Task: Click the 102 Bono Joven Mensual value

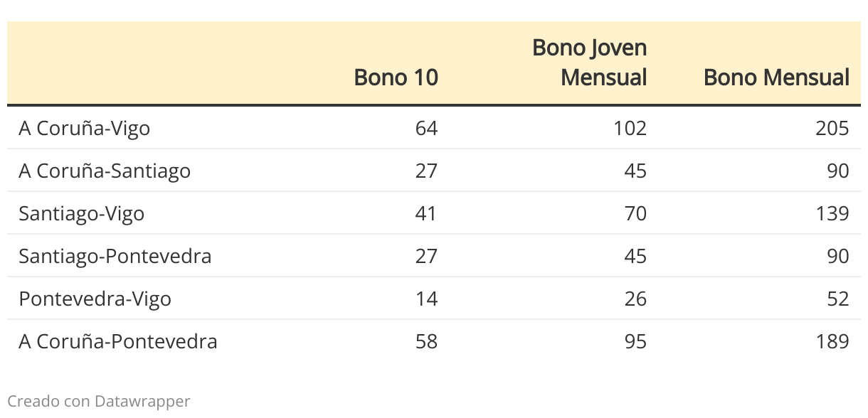Action: tap(630, 128)
